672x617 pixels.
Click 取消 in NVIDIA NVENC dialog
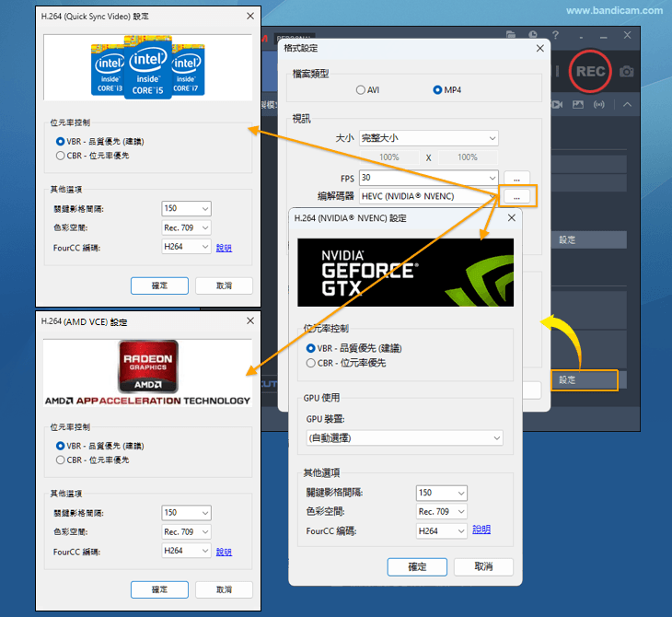[x=483, y=567]
